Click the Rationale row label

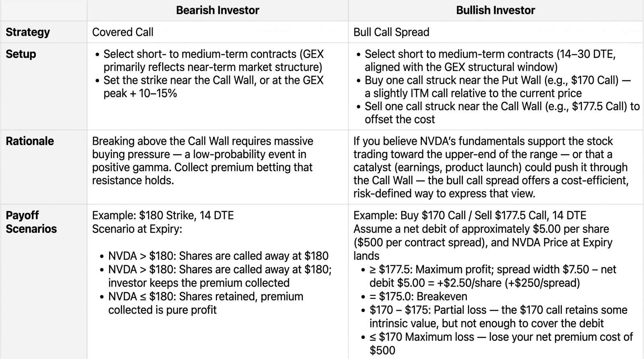click(30, 141)
